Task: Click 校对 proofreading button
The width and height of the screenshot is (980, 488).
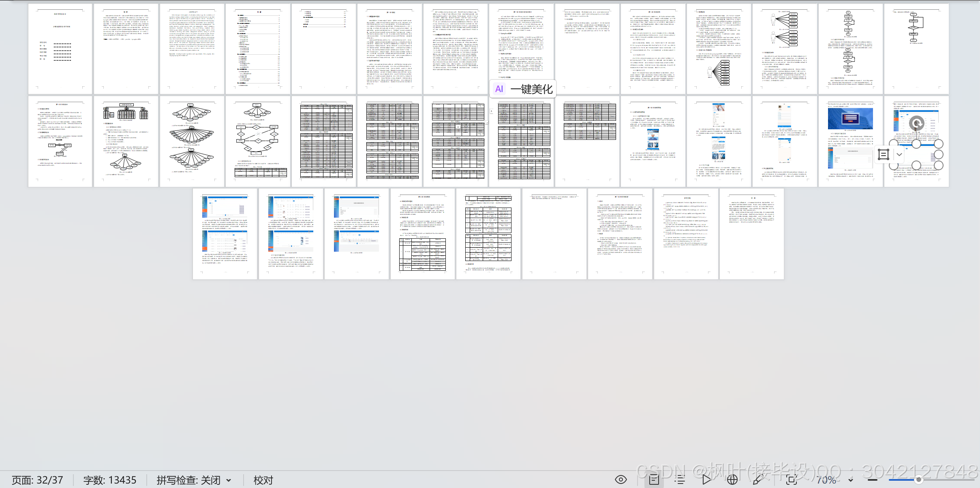Action: 263,480
